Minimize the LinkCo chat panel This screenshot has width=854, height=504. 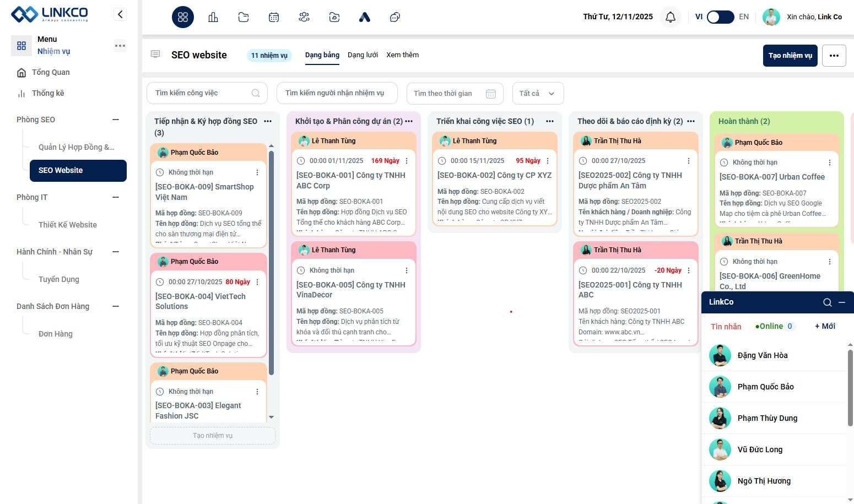pos(842,302)
